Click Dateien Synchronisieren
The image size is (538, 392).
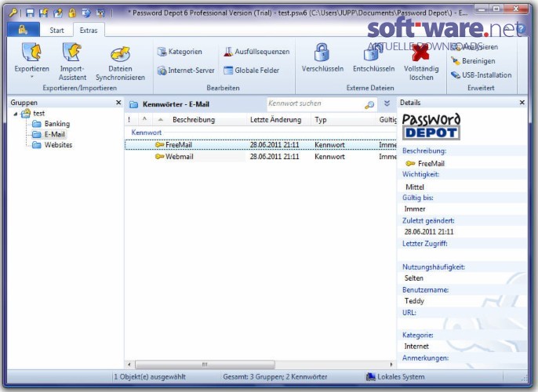click(120, 63)
